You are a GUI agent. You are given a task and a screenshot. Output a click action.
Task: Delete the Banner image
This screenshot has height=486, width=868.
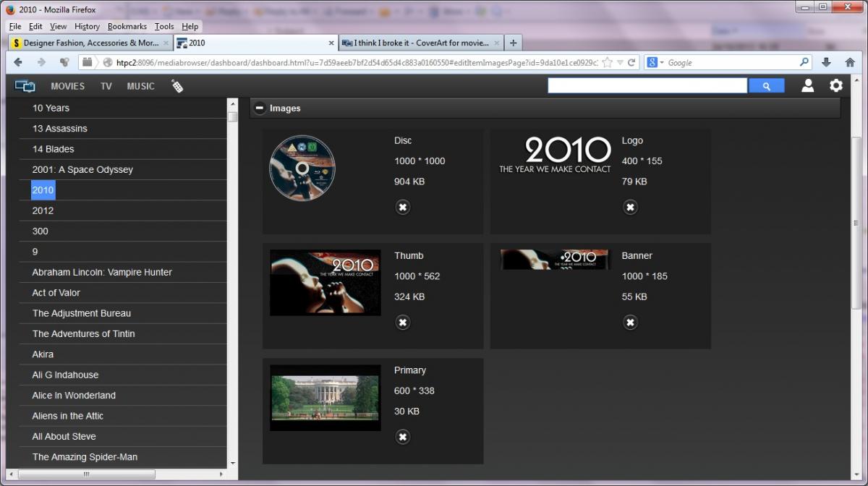coord(630,323)
